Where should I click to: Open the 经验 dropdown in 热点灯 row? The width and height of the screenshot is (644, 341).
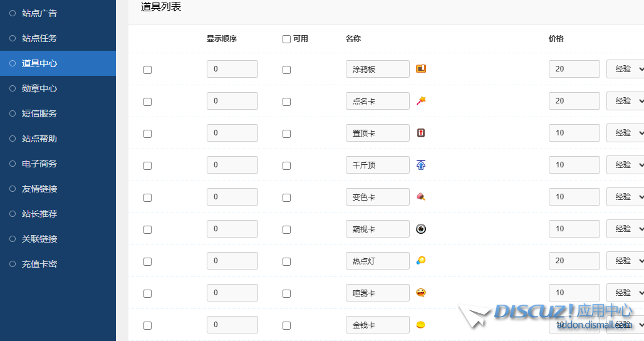(625, 261)
